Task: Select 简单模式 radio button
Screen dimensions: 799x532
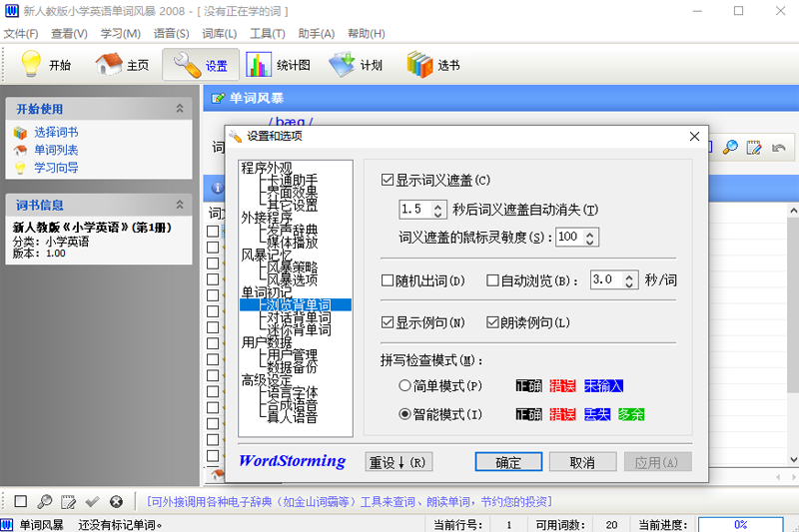Action: pos(404,385)
